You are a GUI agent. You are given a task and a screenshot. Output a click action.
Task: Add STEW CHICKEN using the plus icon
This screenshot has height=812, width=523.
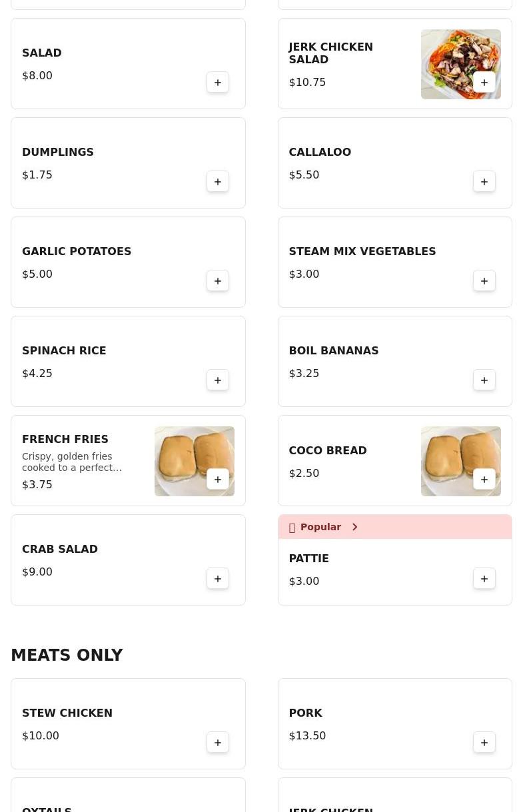click(218, 743)
